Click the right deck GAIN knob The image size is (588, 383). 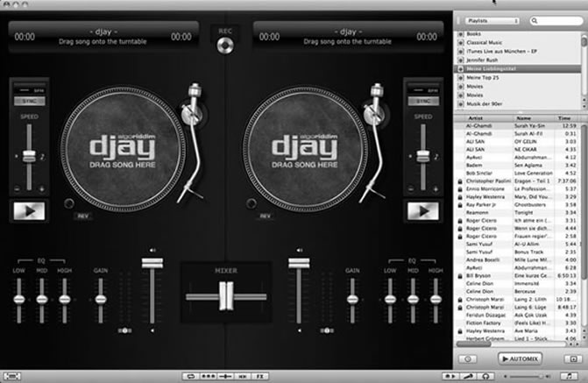352,300
